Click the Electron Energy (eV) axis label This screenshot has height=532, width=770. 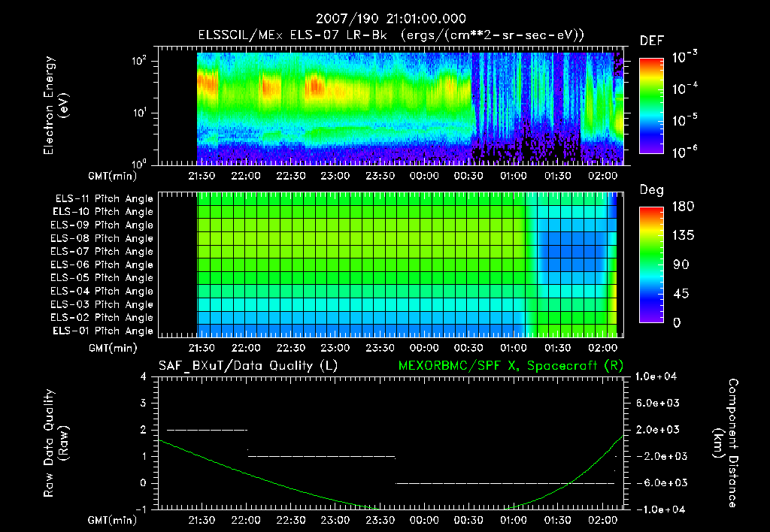[56, 105]
